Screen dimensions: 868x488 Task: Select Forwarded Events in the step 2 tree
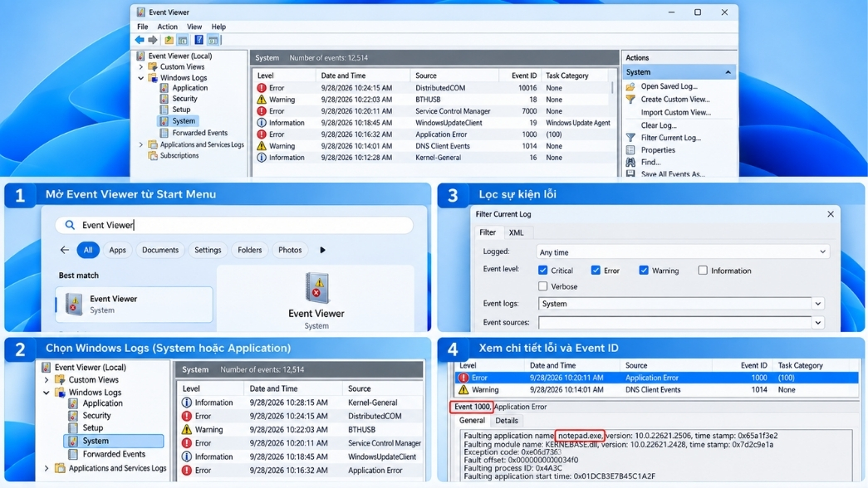click(114, 454)
